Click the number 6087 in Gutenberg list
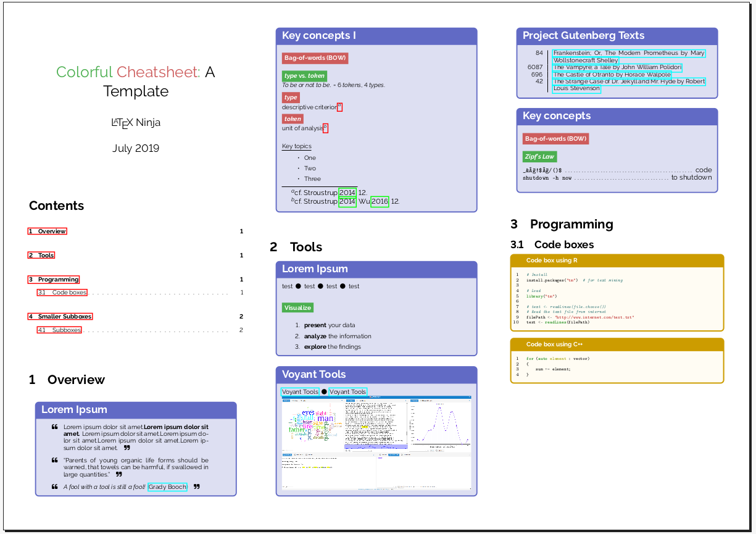 [535, 67]
